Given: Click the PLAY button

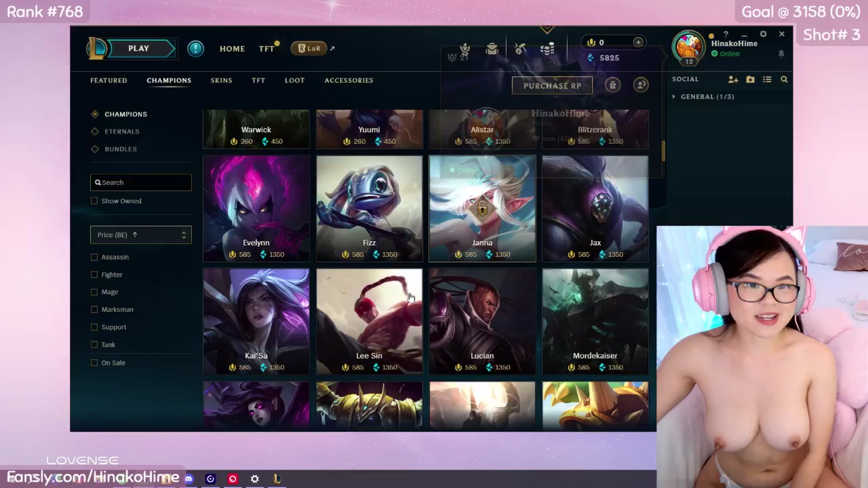Looking at the screenshot, I should coord(142,48).
